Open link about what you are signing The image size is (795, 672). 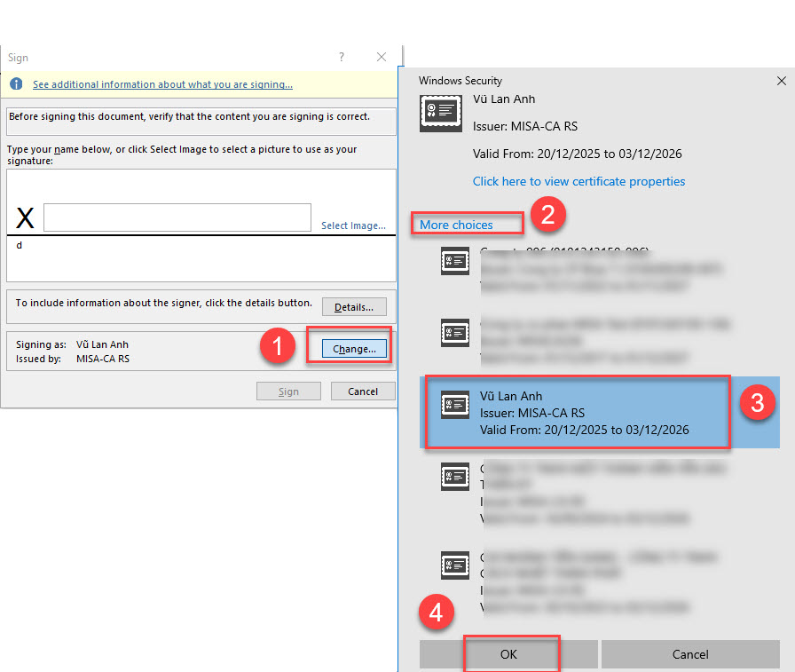click(162, 84)
